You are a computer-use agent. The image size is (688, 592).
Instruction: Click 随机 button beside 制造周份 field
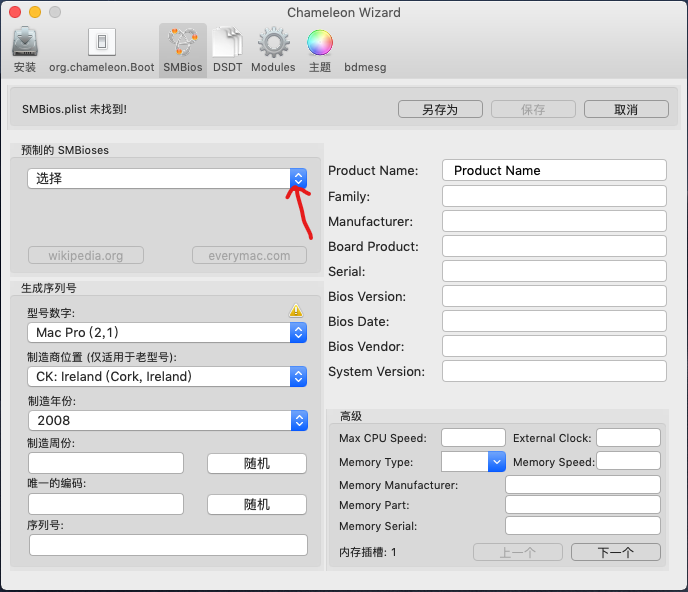257,463
